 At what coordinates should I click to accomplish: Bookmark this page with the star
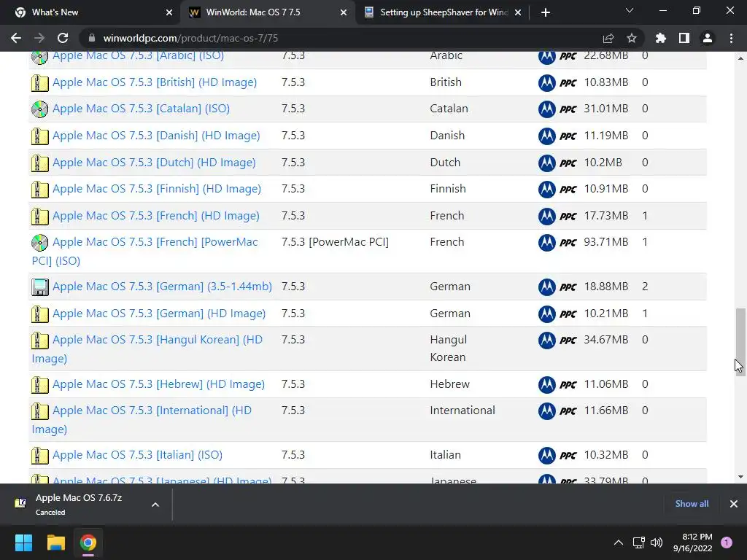click(x=632, y=38)
